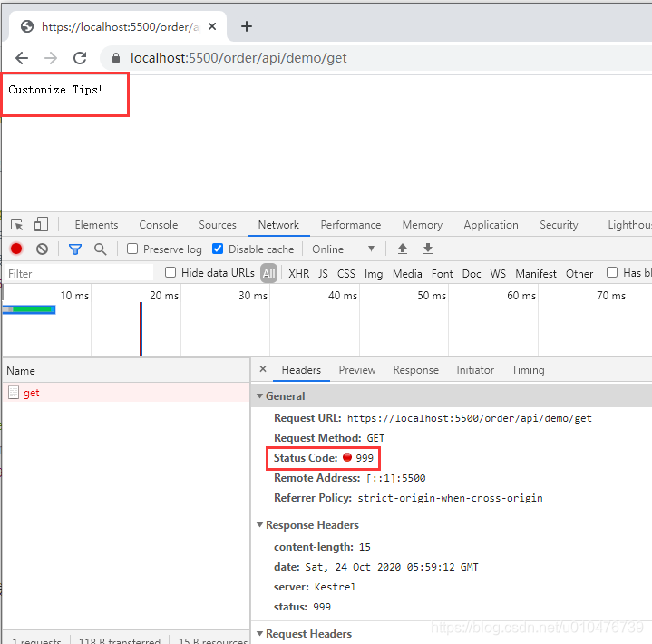The width and height of the screenshot is (652, 644).
Task: Filter requests by WS
Action: pos(498,273)
